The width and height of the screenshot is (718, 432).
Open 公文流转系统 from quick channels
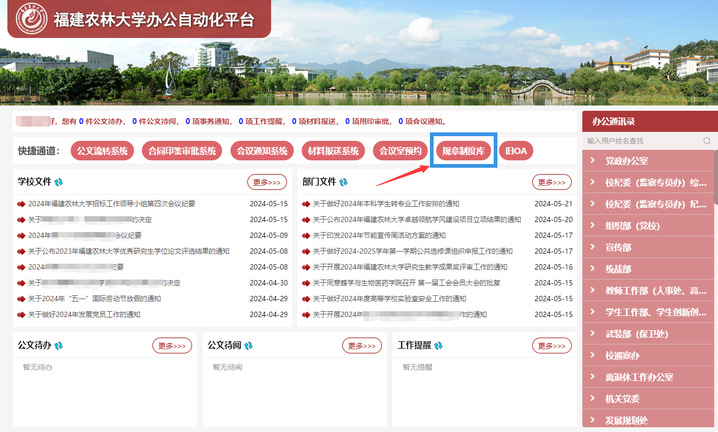click(x=103, y=151)
